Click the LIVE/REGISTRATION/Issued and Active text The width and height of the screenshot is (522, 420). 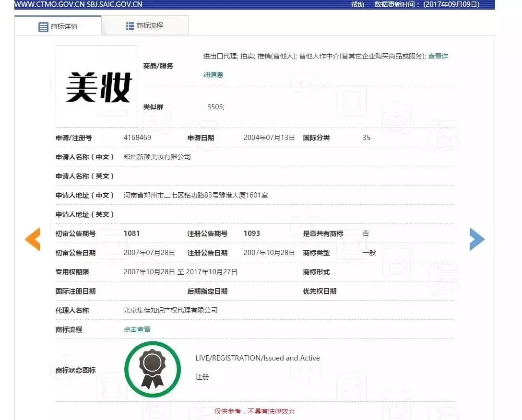pos(258,358)
